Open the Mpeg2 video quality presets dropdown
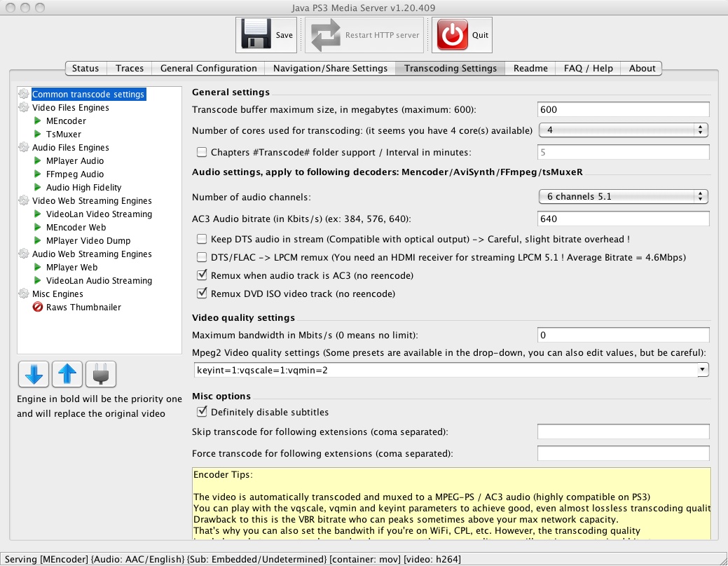This screenshot has width=728, height=566. click(704, 369)
